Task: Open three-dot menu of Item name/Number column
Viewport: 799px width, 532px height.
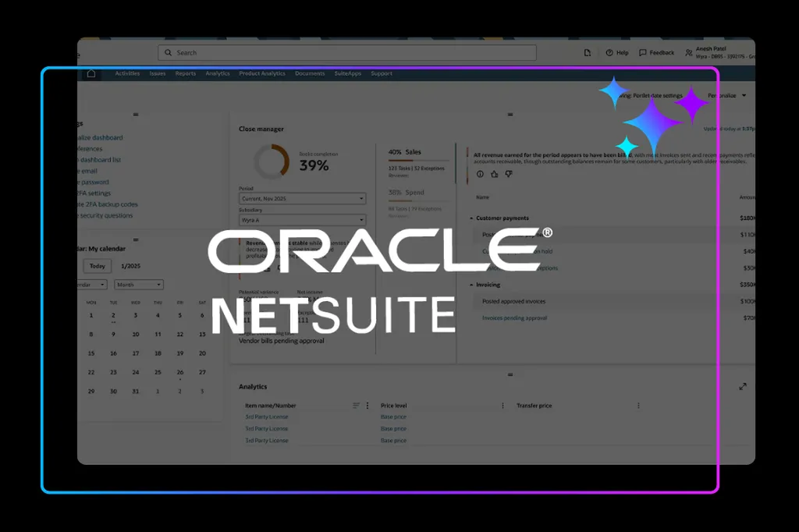Action: coord(368,406)
